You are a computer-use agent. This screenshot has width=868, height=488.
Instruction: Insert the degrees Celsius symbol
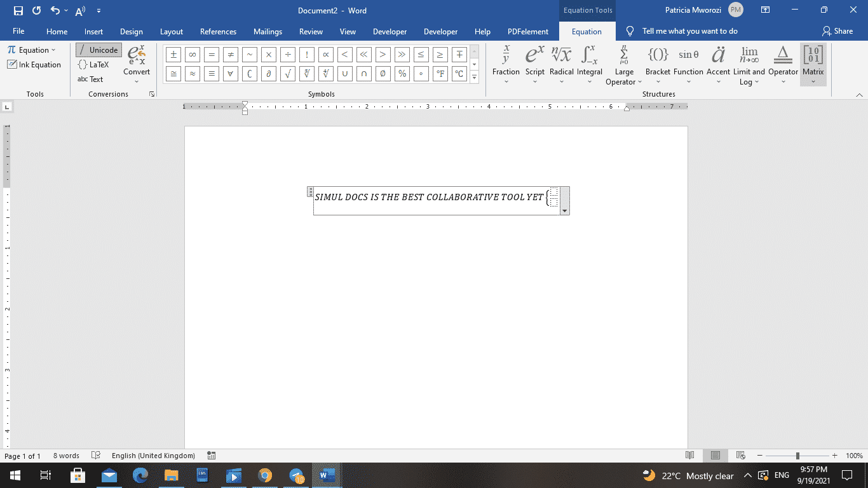point(459,74)
